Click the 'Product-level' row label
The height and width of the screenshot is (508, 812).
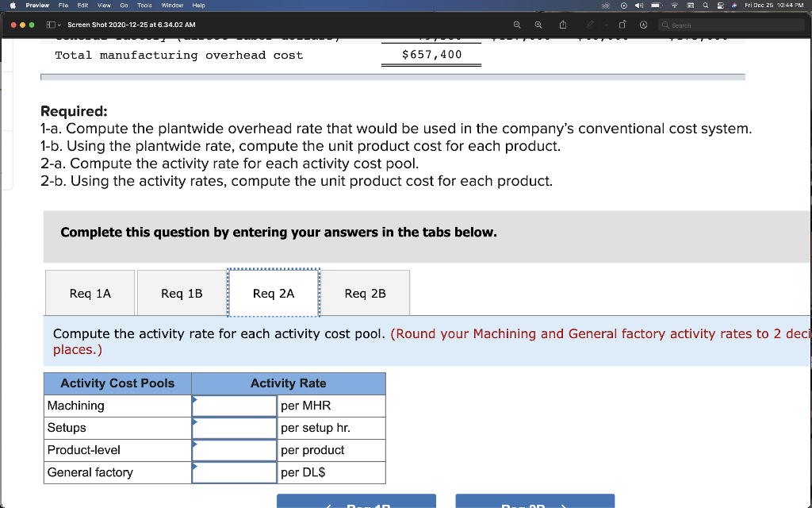(x=83, y=450)
